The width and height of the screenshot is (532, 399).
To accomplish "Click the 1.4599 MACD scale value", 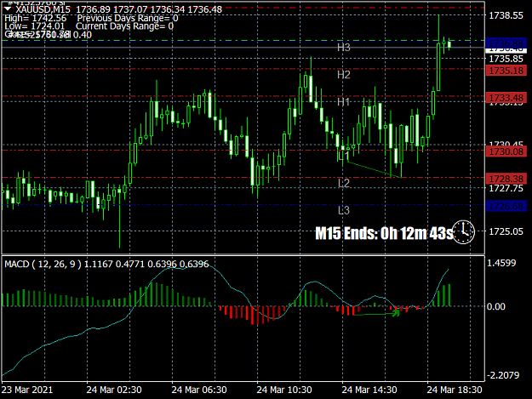I will [x=501, y=263].
